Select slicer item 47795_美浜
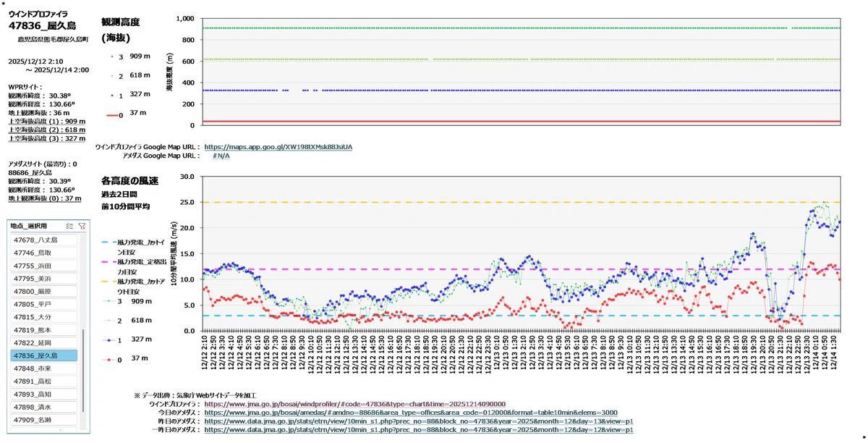 pos(43,278)
